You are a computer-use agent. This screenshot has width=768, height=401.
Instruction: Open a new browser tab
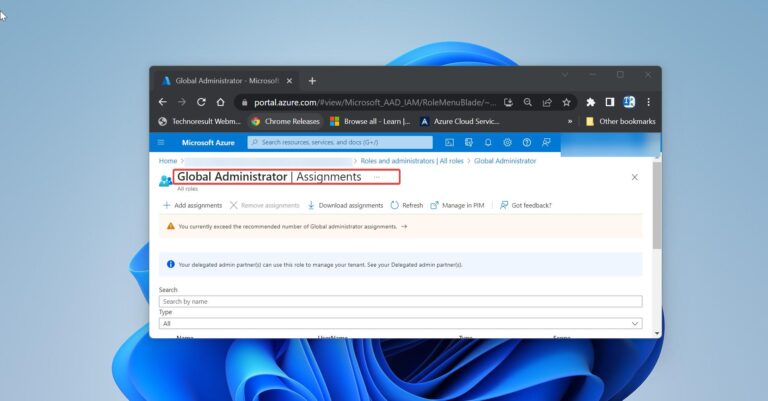point(312,81)
